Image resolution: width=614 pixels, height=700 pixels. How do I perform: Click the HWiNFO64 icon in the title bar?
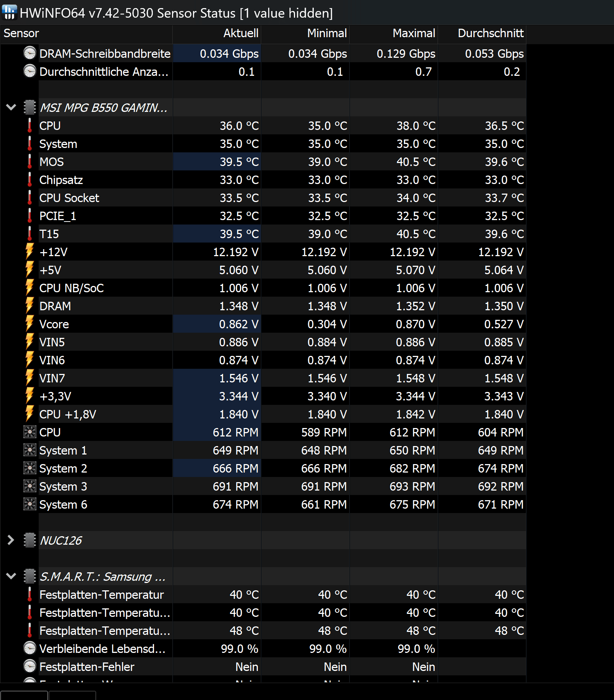[x=10, y=13]
